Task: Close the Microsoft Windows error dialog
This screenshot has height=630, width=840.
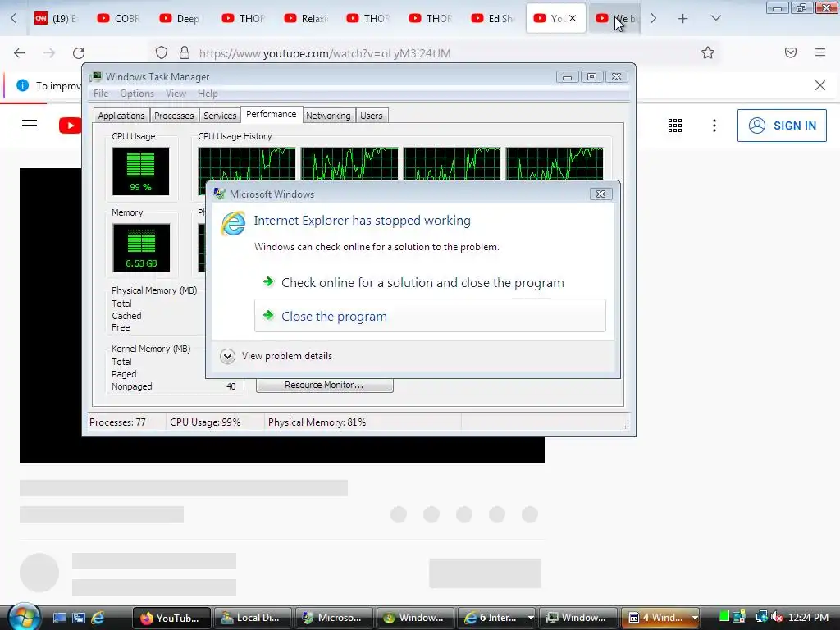Action: click(x=601, y=194)
